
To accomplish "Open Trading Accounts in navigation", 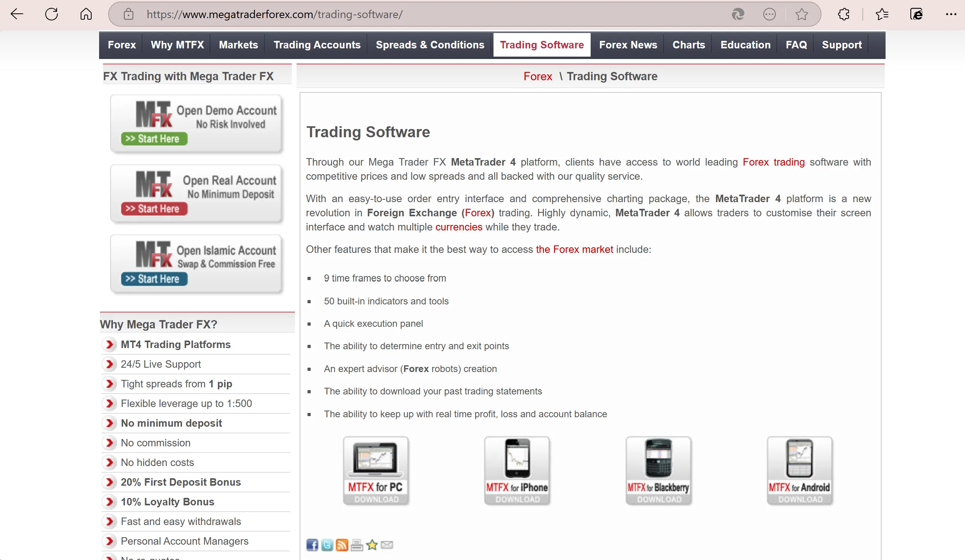I will 317,45.
